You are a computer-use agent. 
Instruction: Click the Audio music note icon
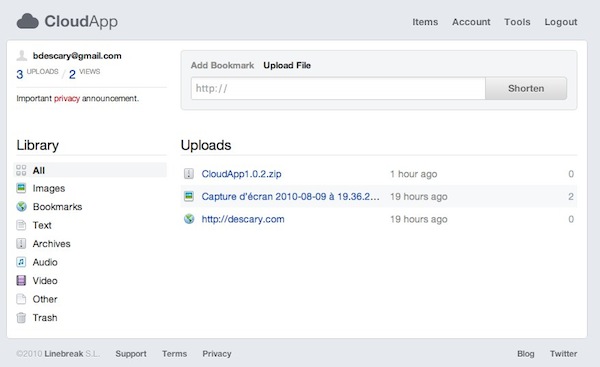tap(21, 262)
